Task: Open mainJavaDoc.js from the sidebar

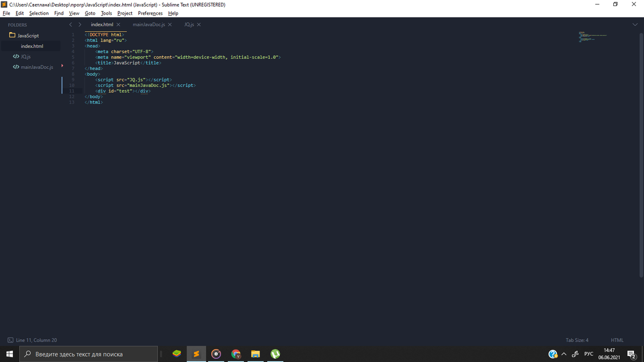Action: tap(37, 67)
